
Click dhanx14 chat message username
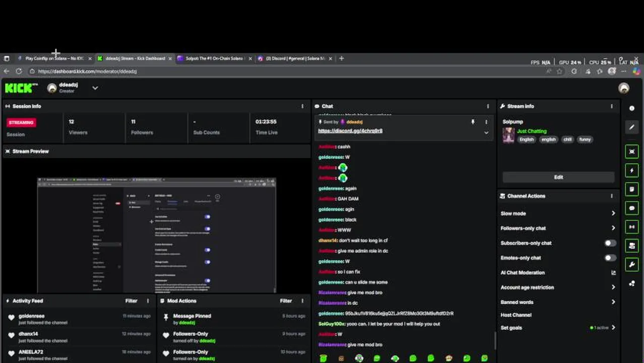point(328,240)
